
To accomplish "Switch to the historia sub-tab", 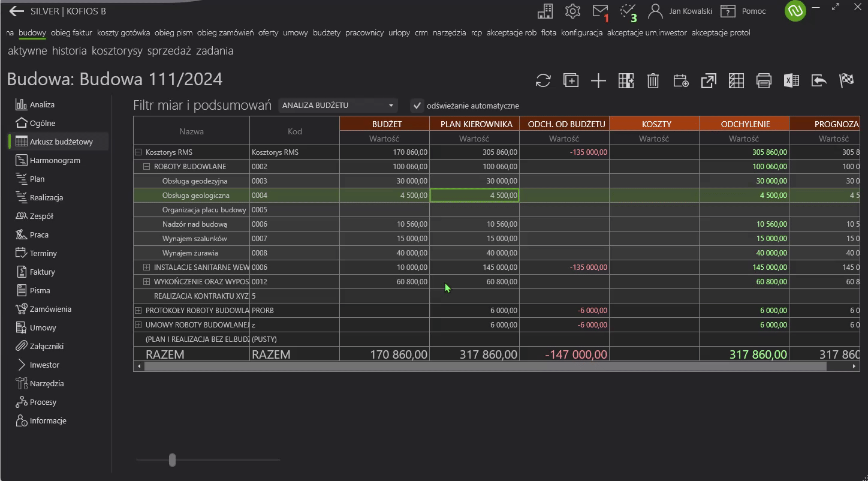I will pyautogui.click(x=70, y=51).
